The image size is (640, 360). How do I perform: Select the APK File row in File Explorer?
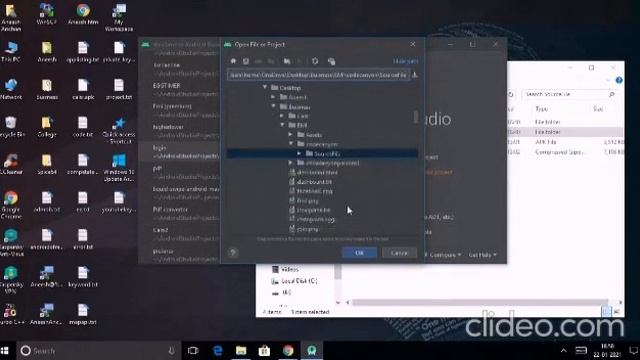[x=565, y=142]
